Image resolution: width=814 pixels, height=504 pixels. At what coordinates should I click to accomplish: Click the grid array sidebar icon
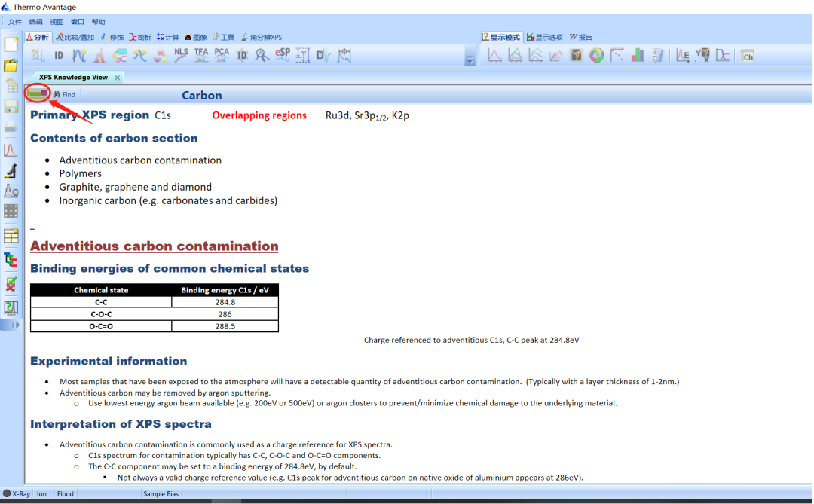(x=11, y=211)
